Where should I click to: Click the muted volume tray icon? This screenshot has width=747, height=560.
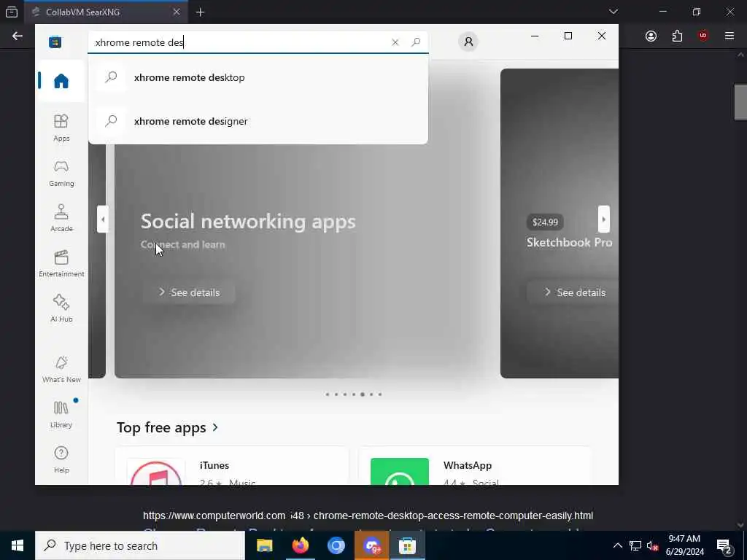point(652,545)
